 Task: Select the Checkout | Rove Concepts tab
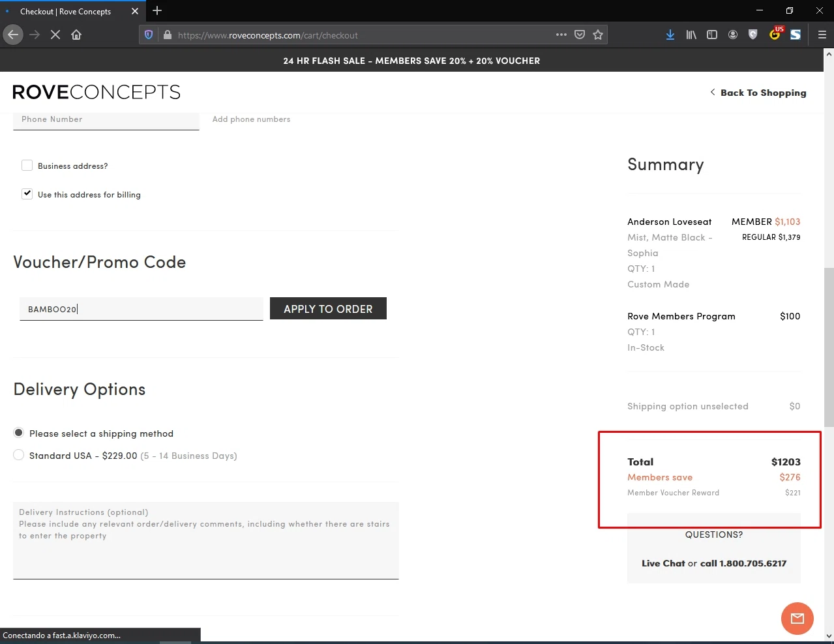[65, 11]
